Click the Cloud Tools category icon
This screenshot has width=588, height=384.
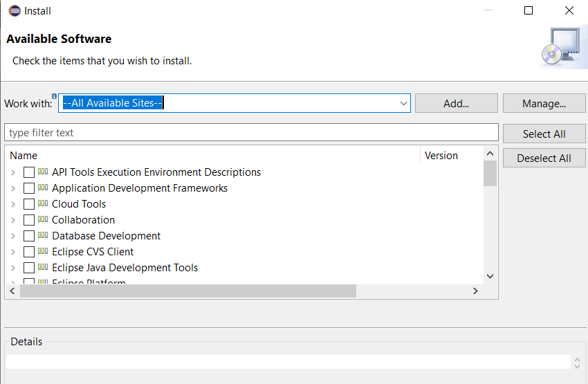(x=43, y=203)
